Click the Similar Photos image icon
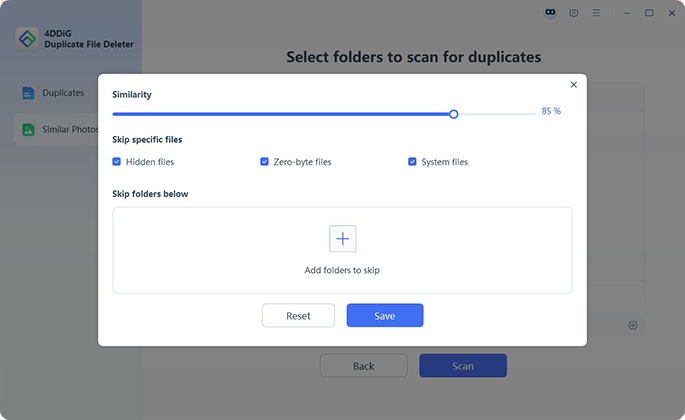Screen dimensions: 685x420 [x=28, y=129]
